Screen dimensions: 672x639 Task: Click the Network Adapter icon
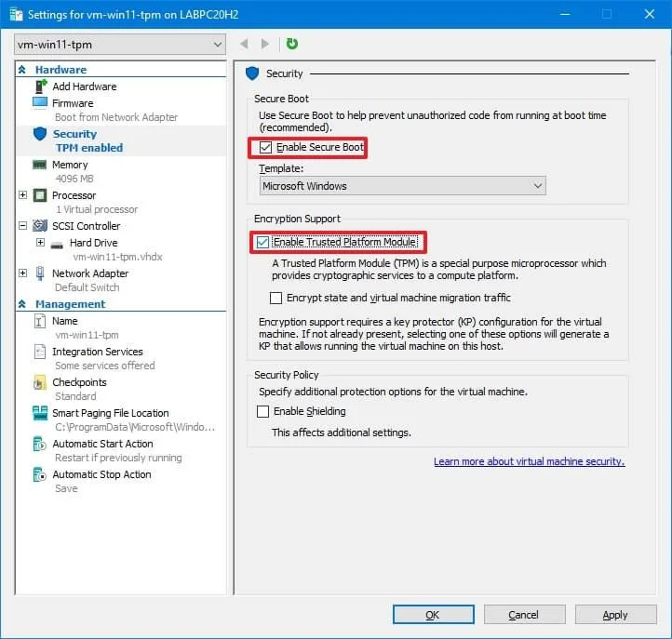[40, 273]
